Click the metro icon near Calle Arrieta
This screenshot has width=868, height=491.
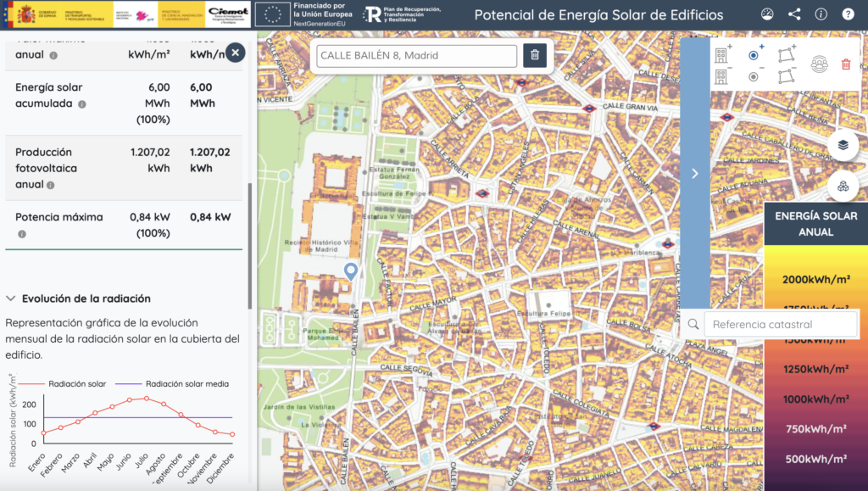482,193
